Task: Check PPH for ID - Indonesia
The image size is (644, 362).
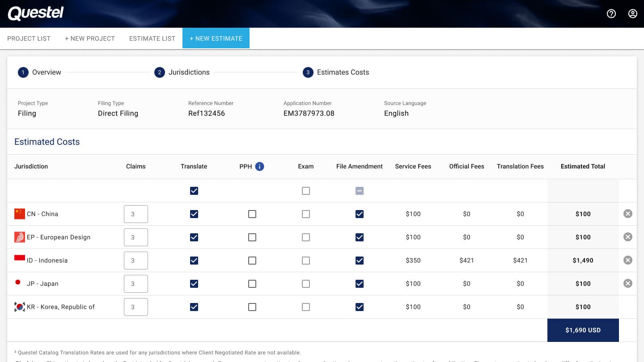Action: coord(252,261)
